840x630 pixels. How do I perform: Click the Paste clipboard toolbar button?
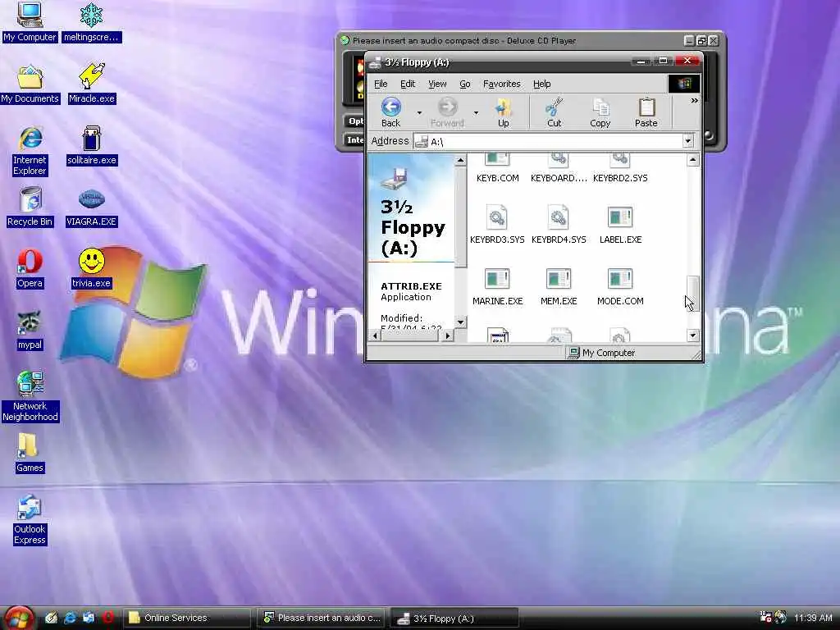click(x=646, y=112)
